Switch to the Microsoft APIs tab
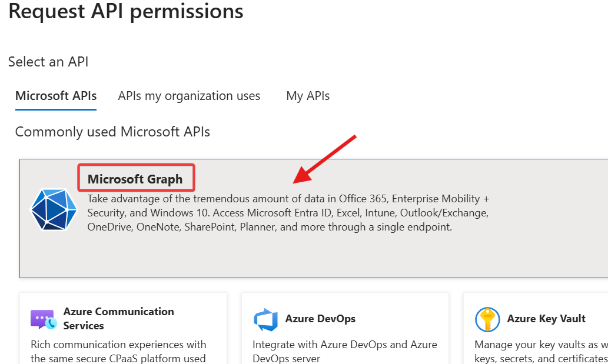Image resolution: width=608 pixels, height=364 pixels. 56,96
